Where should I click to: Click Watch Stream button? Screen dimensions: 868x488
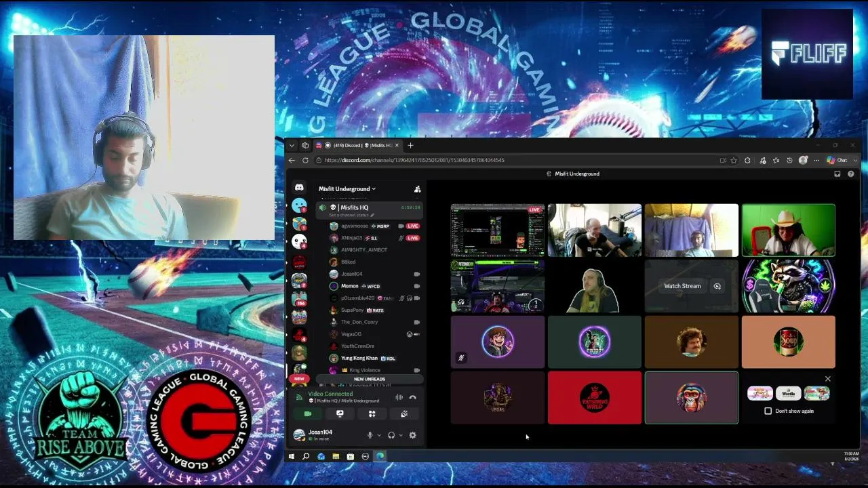682,286
